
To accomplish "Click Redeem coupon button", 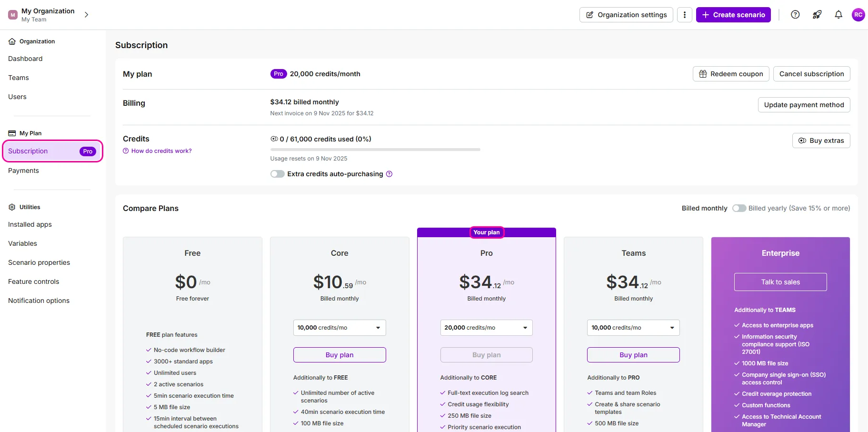I will (731, 74).
